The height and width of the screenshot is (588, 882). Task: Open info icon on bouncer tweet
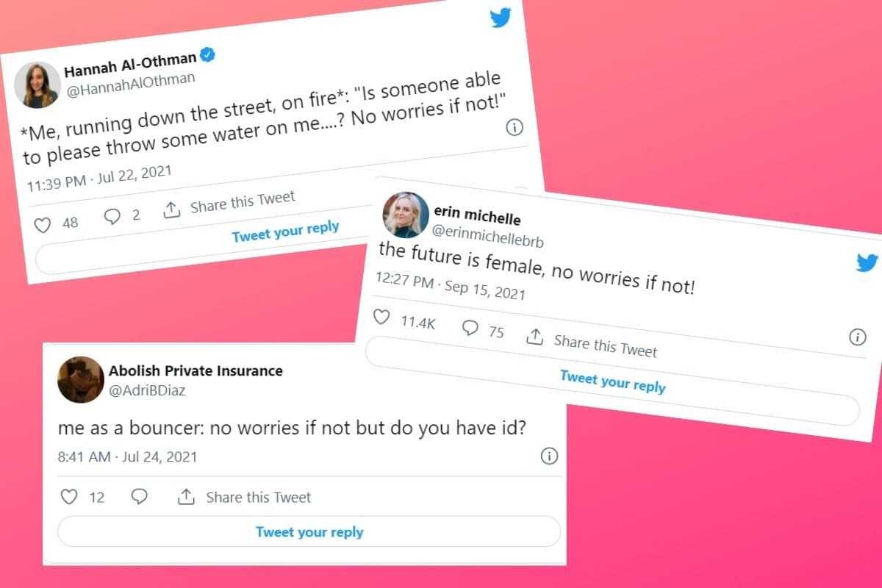(549, 456)
